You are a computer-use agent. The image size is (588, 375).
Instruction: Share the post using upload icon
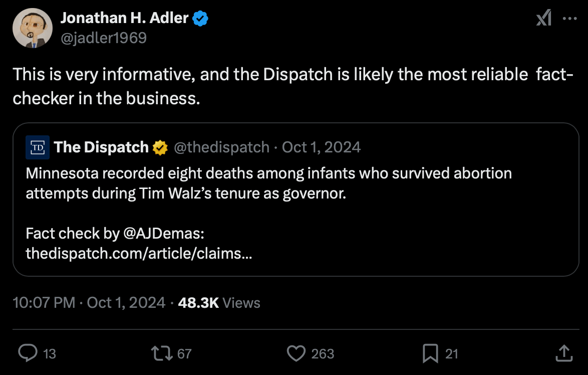tap(564, 353)
